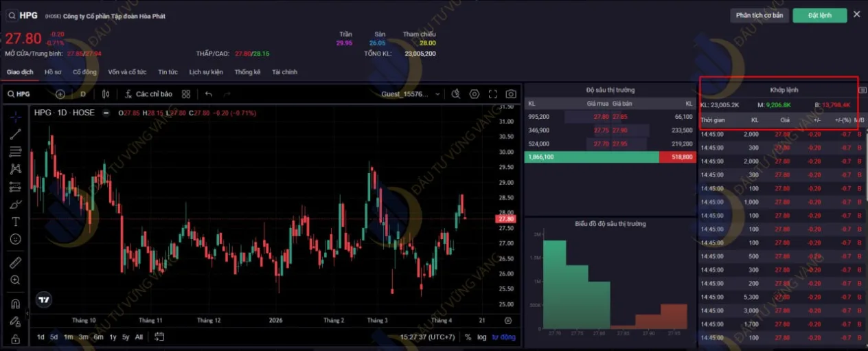Click the green 1,866,100 buy volume bar
The height and width of the screenshot is (351, 868).
(591, 157)
